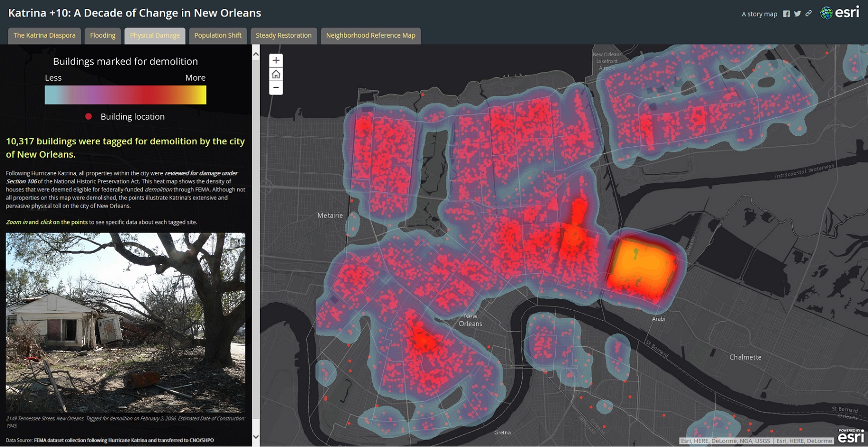Switch to the Flooding tab
This screenshot has width=868, height=447.
103,36
